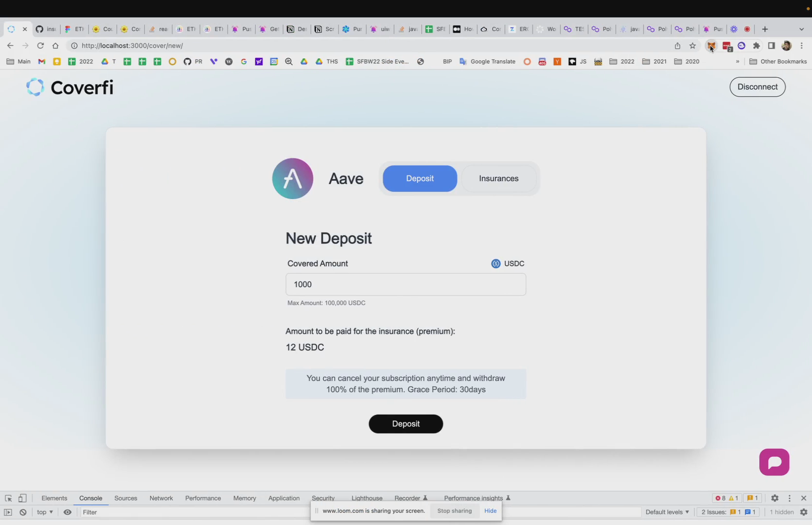Click the browser Home icon
The width and height of the screenshot is (812, 525).
[x=55, y=46]
